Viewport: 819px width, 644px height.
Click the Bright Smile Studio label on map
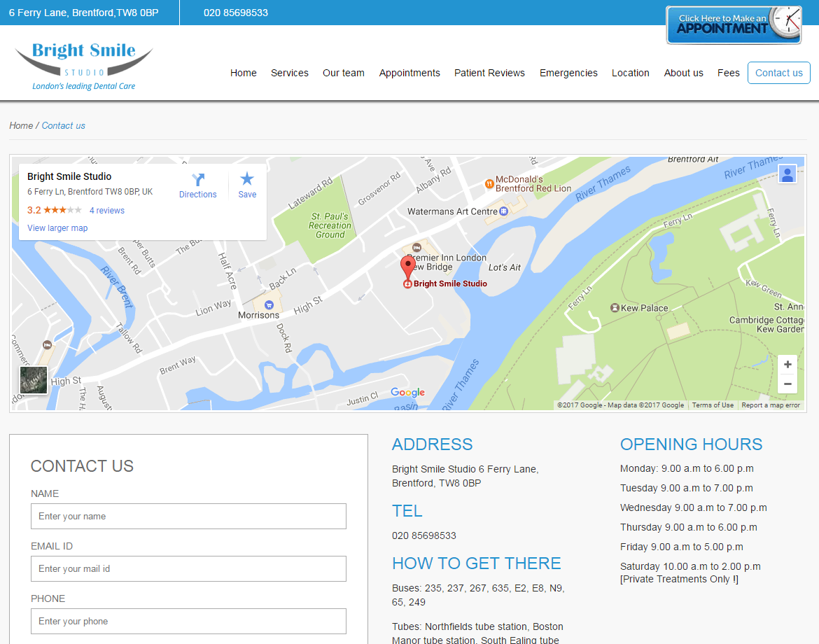coord(450,283)
